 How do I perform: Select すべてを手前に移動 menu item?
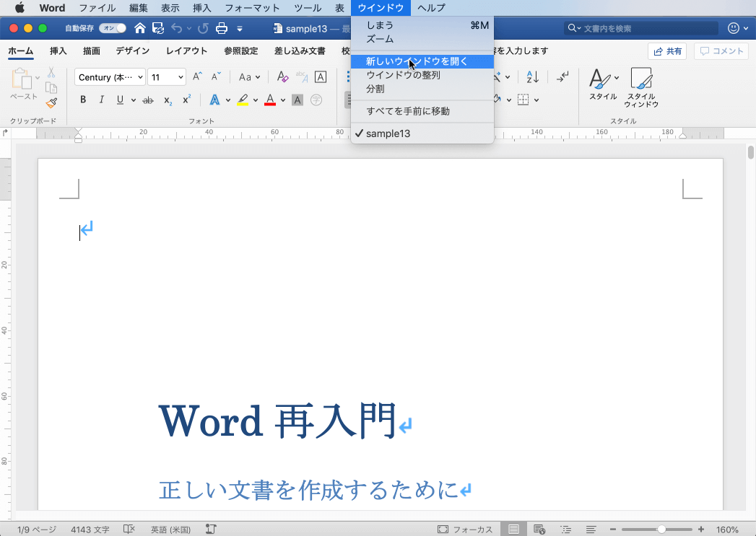422,111
